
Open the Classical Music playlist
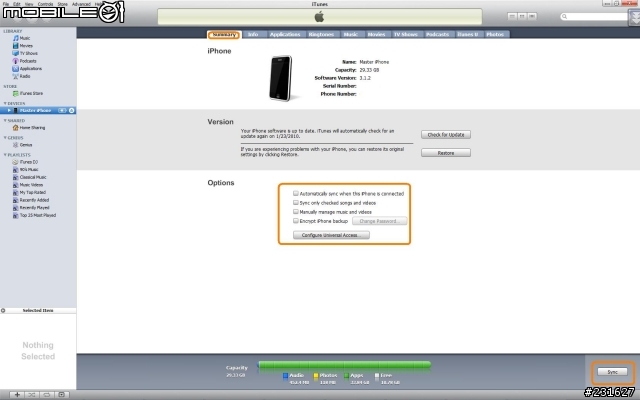(x=29, y=177)
